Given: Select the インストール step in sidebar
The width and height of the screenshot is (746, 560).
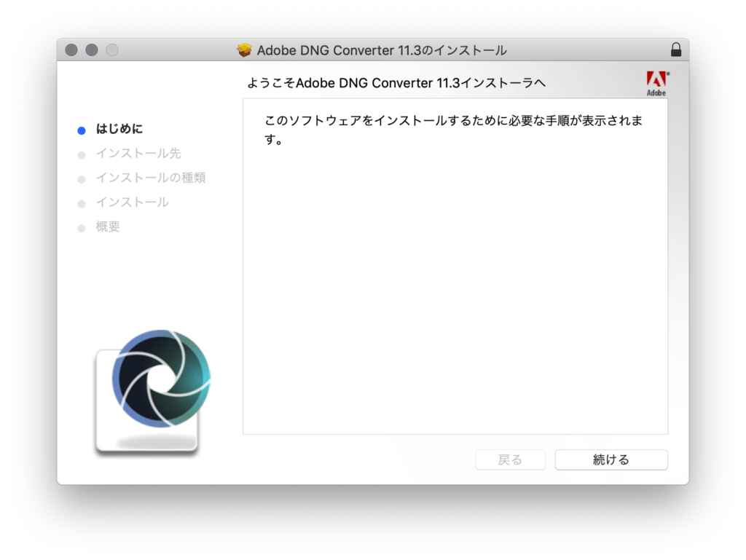Looking at the screenshot, I should [133, 202].
